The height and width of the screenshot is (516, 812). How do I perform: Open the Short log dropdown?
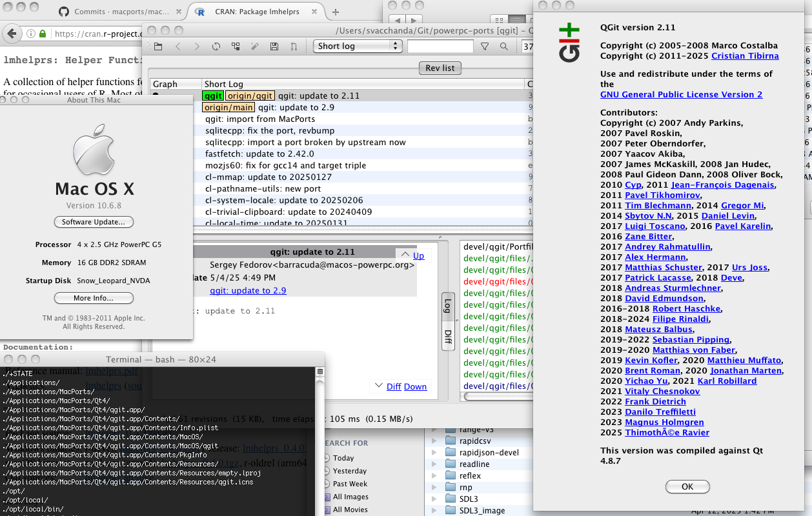[358, 46]
